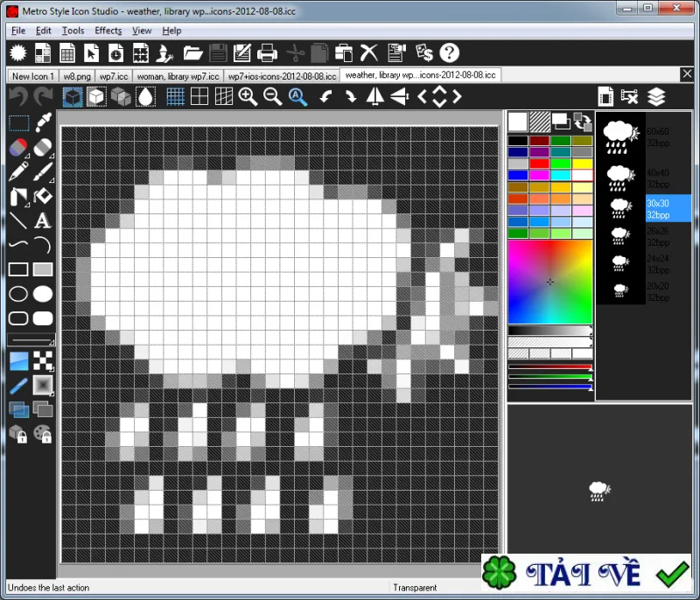Expand the line width selector

click(31, 340)
